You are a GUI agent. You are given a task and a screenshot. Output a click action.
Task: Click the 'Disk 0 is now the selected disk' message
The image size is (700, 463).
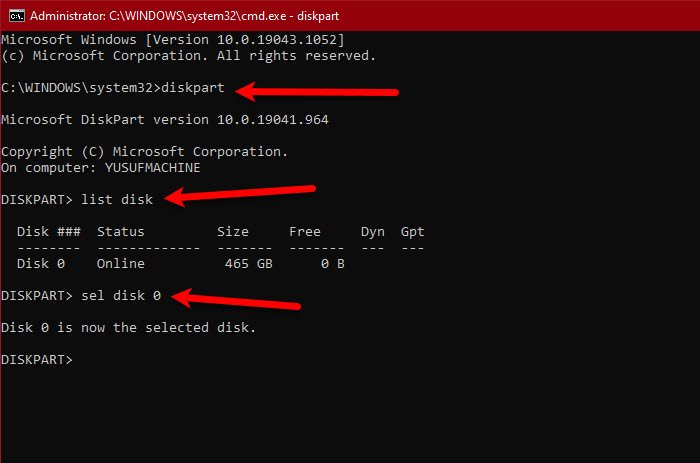pyautogui.click(x=129, y=327)
